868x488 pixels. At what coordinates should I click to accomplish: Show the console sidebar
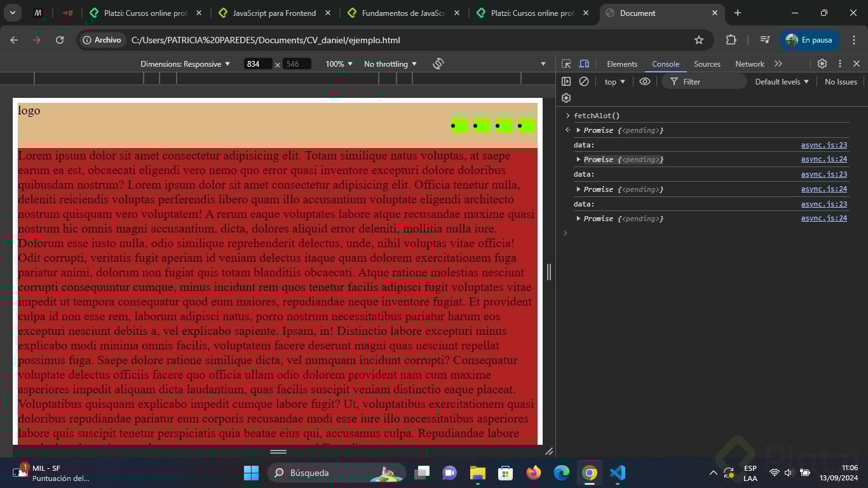point(566,81)
